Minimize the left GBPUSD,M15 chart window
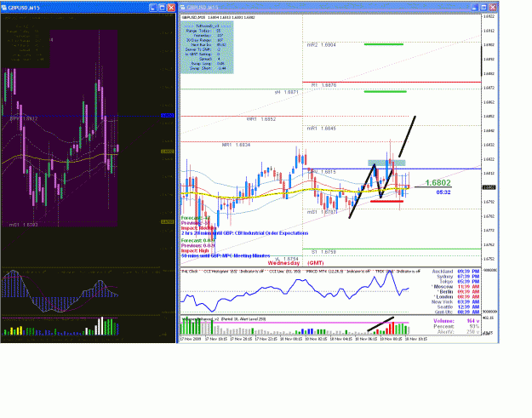The height and width of the screenshot is (418, 532). [x=153, y=8]
